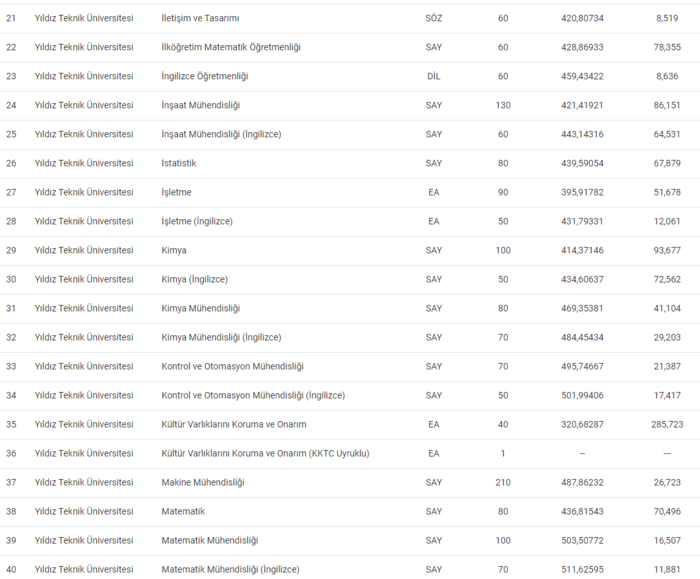Click Yıldız Teknik Üniversitesi in row 27
Viewport: 700px width, 579px height.
pos(84,192)
